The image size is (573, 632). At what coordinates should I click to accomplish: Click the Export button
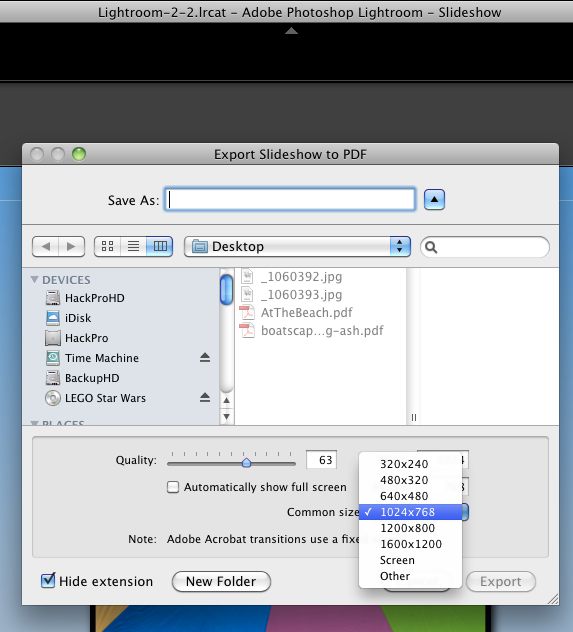[500, 581]
